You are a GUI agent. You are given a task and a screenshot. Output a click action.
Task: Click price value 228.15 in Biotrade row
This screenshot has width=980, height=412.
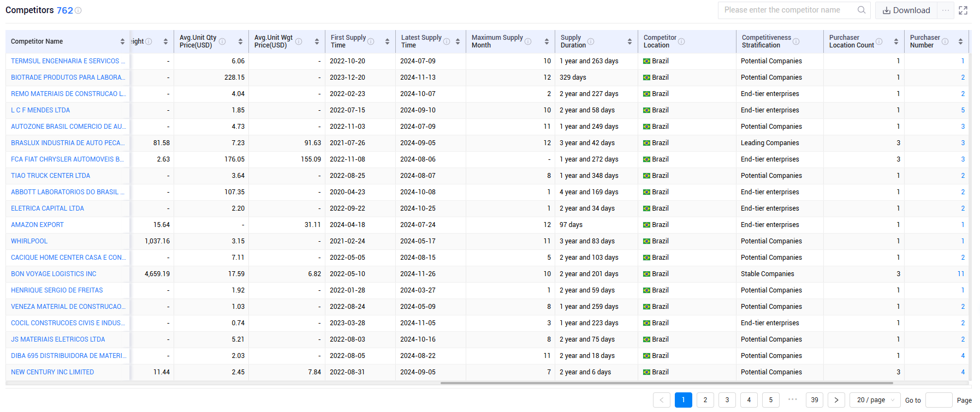[235, 77]
